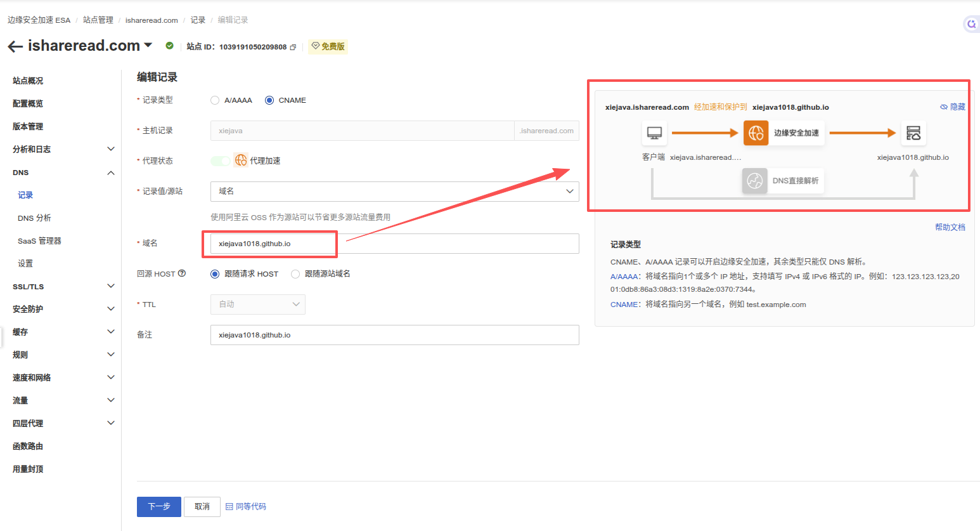Image resolution: width=980 pixels, height=531 pixels.
Task: Go to 记录 breadcrumb
Action: 198,20
